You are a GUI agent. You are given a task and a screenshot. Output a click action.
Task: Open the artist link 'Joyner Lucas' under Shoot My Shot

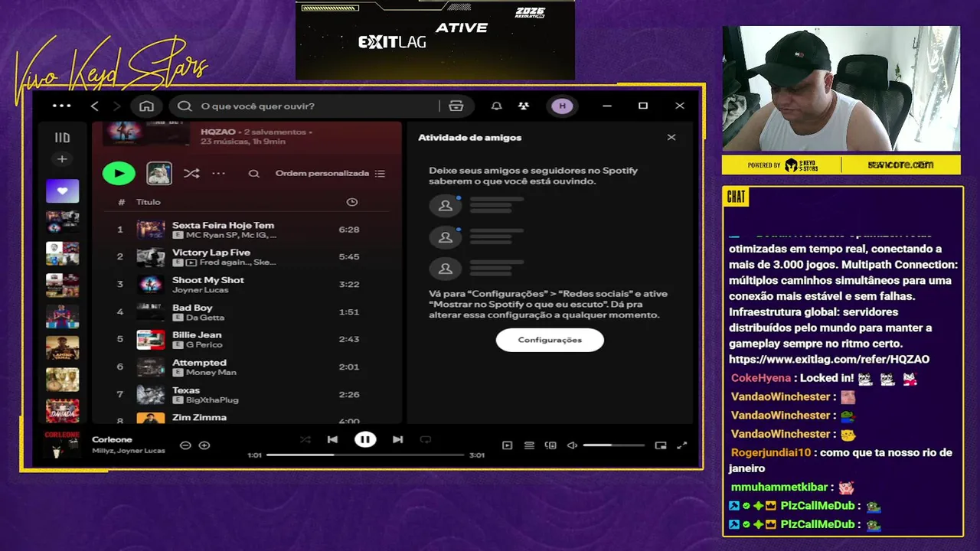201,290
